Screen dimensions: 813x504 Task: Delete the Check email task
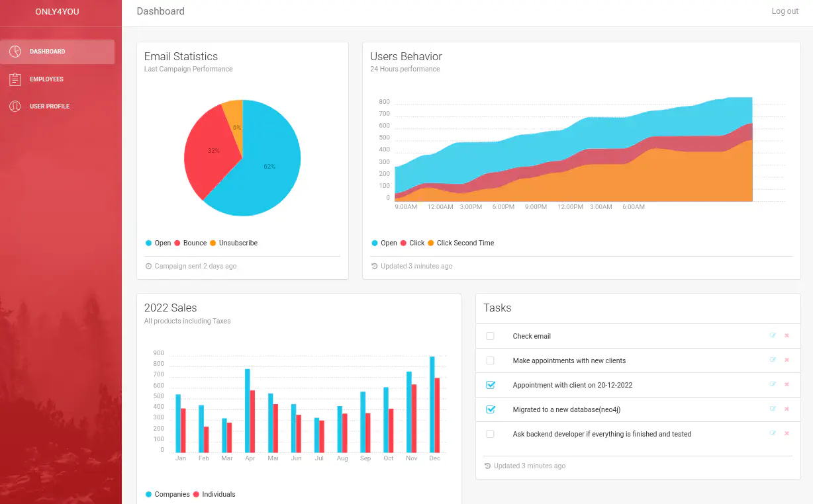787,335
